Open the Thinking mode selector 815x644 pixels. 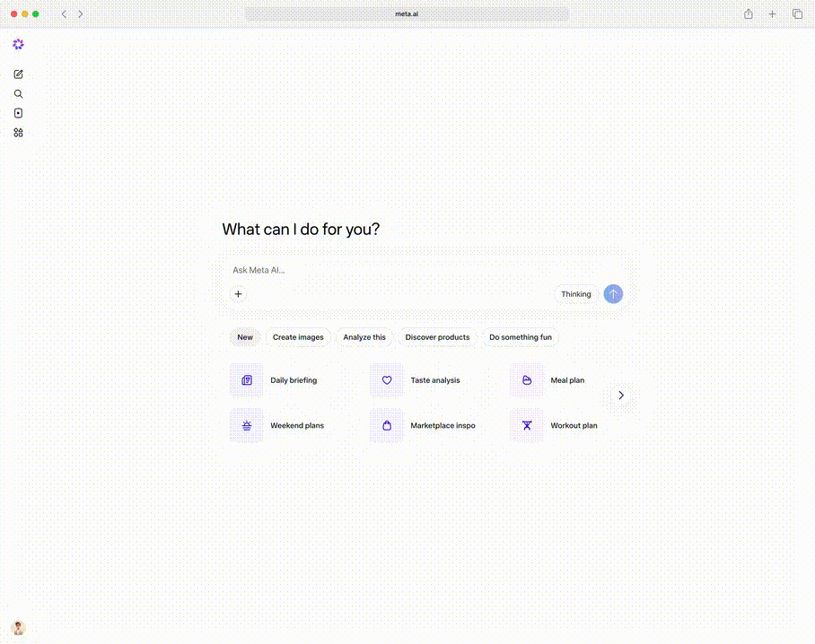click(576, 294)
